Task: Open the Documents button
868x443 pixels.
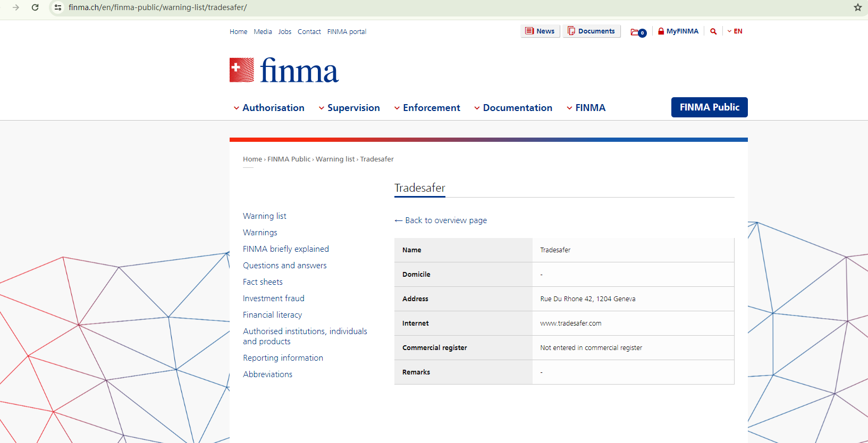Action: point(591,31)
